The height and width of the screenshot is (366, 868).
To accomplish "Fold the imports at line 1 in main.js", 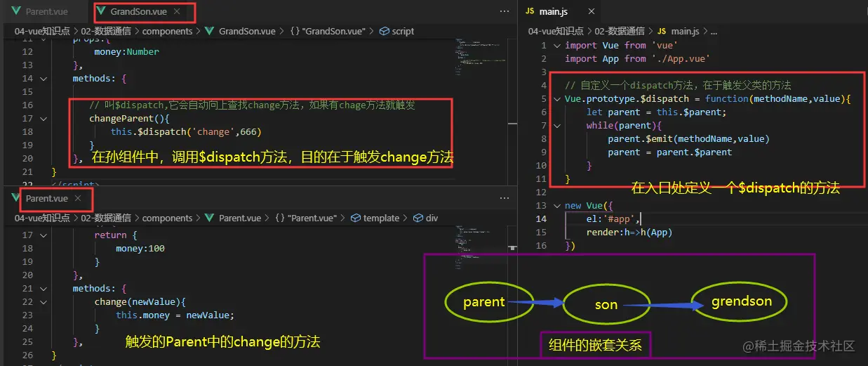I will [557, 46].
